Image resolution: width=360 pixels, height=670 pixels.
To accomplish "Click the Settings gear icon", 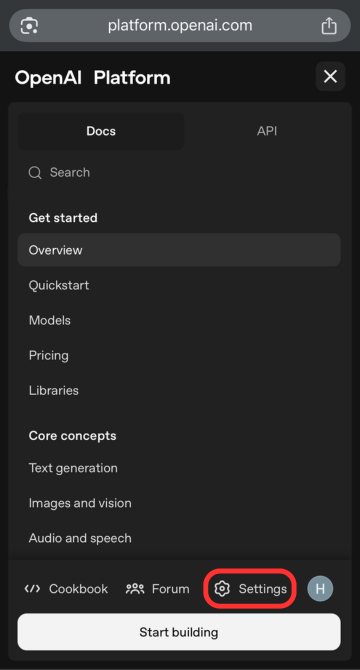I will click(222, 589).
